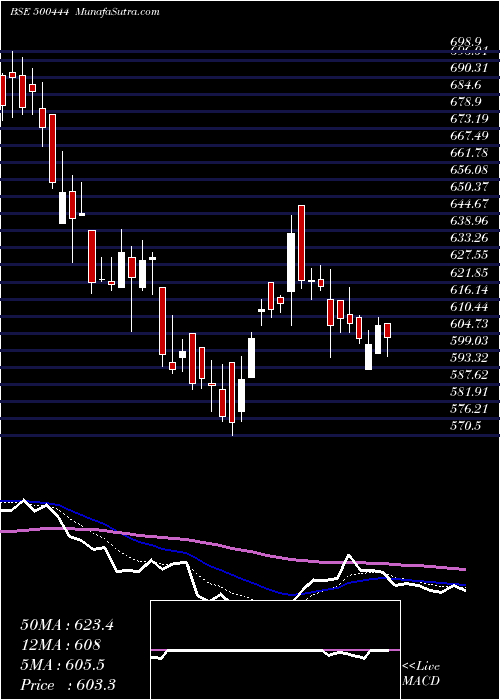
Task: Click the last red candle on the right
Action: (x=388, y=330)
